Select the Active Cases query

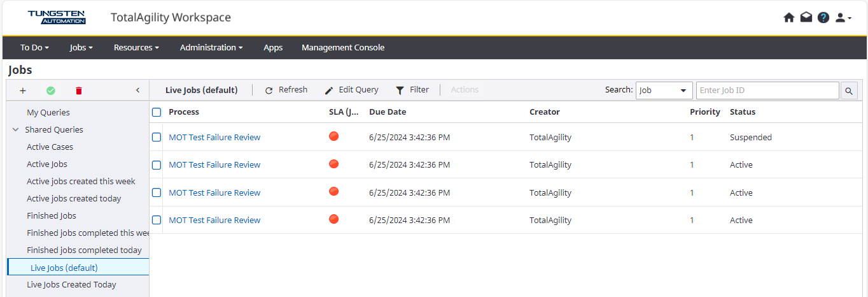(50, 147)
